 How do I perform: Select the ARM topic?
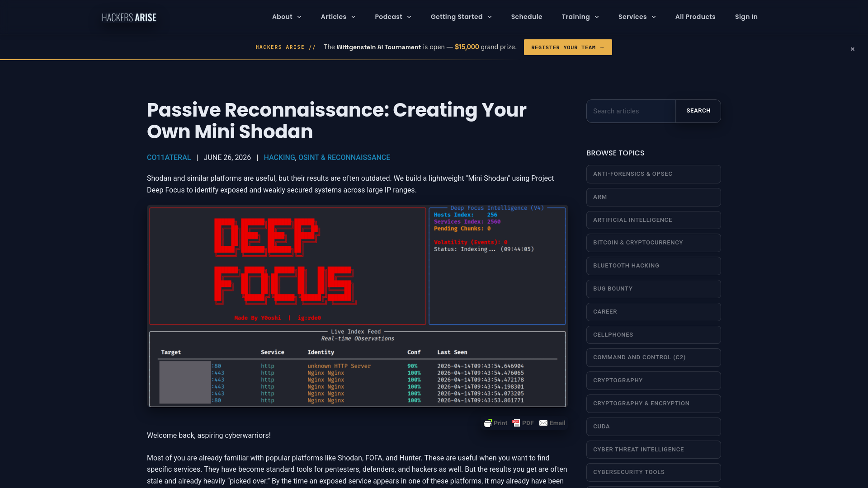[x=654, y=197]
